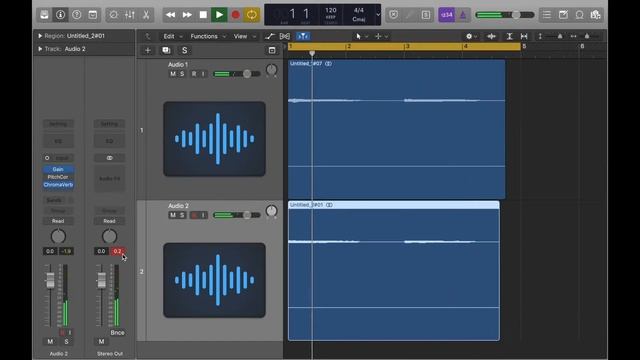
Task: Open the Edit menu in tracks area
Action: 172,36
